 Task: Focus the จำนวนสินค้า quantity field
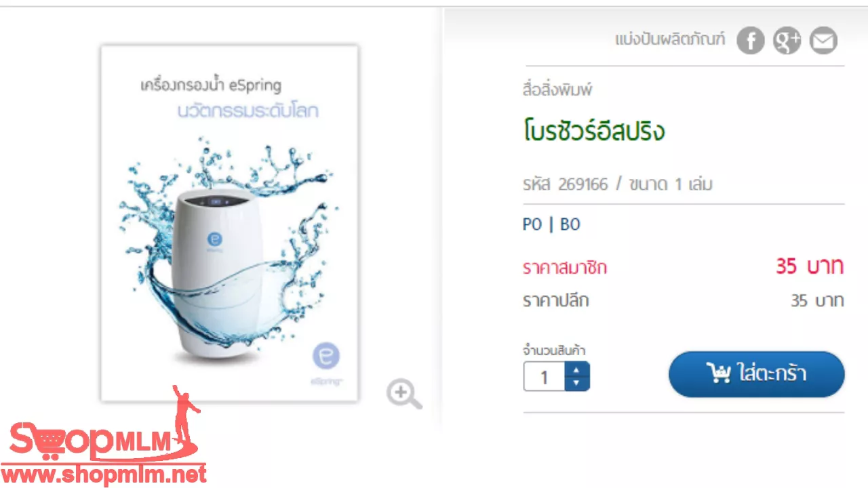click(x=545, y=376)
